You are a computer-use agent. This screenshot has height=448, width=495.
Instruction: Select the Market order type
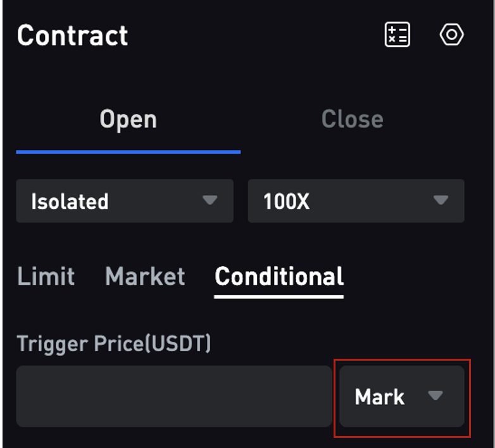[145, 276]
